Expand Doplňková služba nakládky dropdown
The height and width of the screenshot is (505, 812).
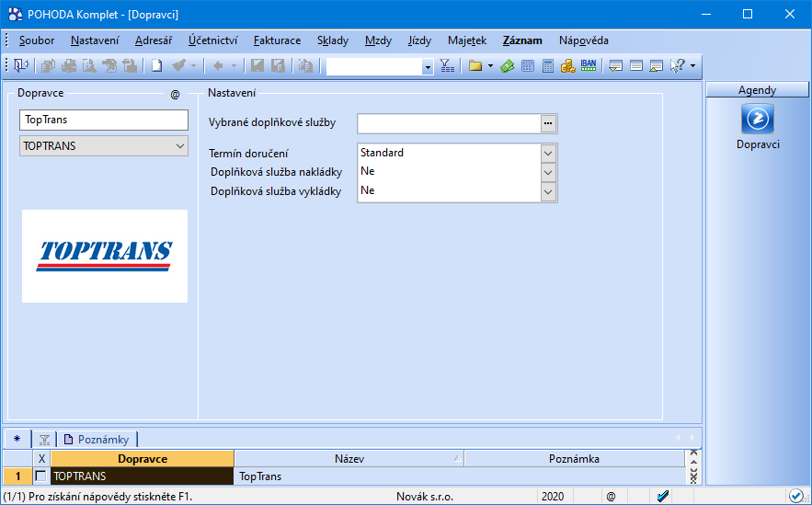548,173
